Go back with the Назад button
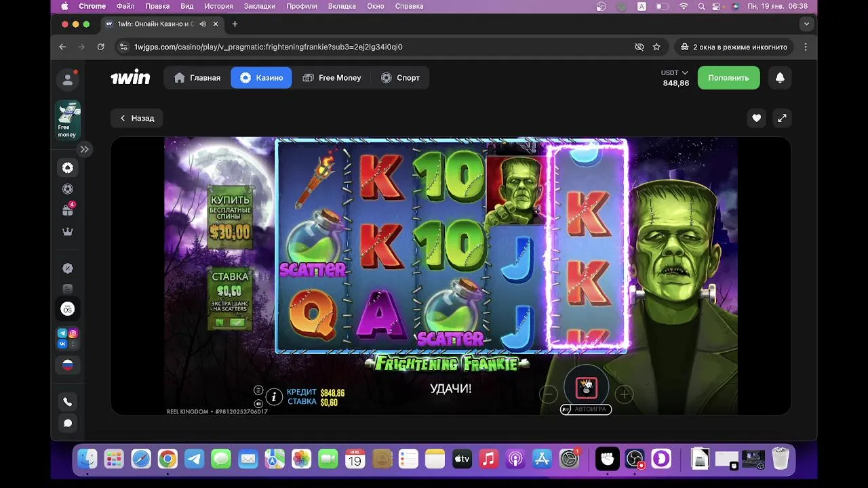Screen dimensions: 868x488 pos(137,118)
